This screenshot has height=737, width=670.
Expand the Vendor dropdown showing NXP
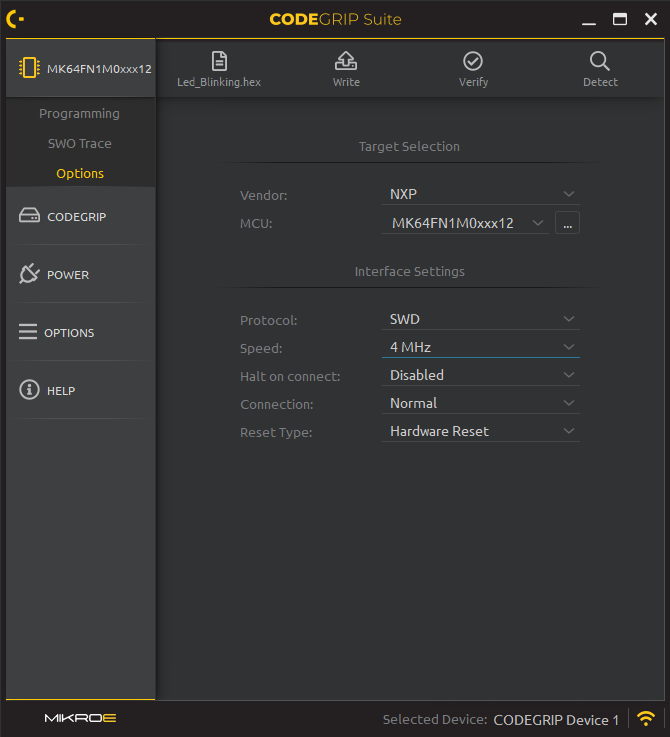(x=481, y=194)
